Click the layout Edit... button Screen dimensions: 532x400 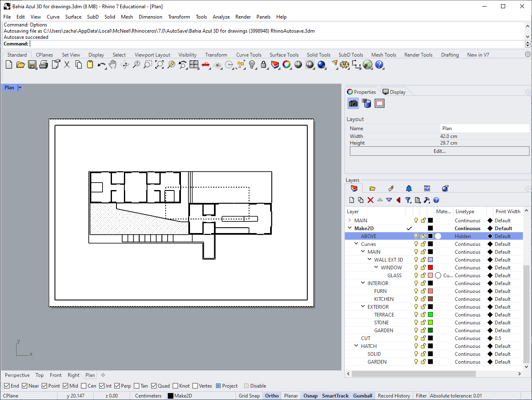tap(439, 151)
